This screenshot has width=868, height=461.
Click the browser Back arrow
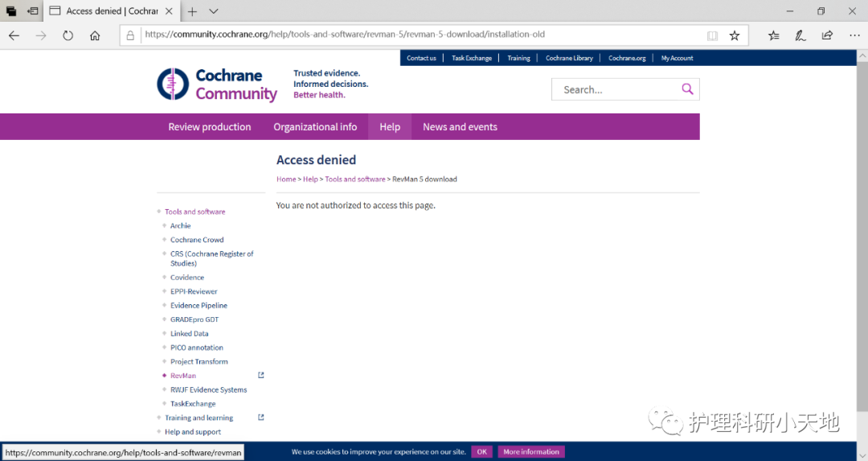(14, 35)
